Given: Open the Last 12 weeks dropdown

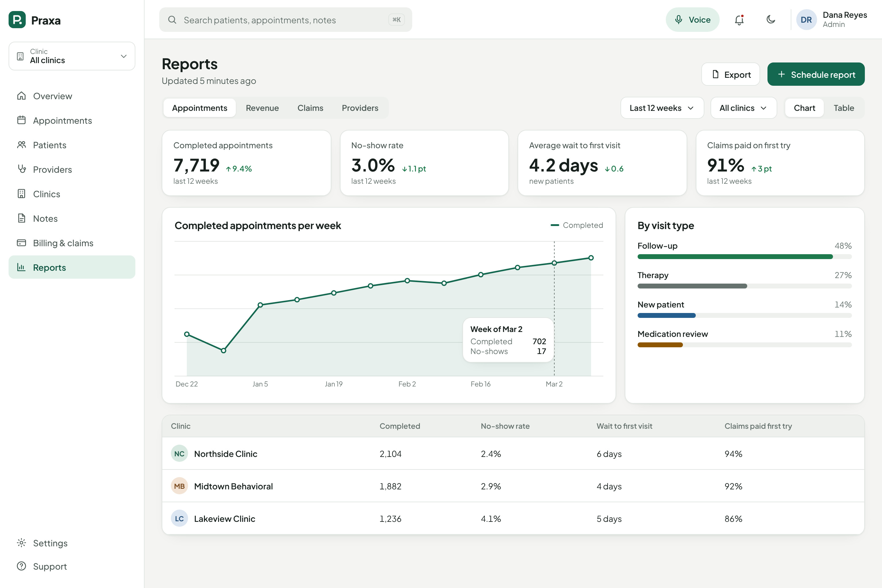Looking at the screenshot, I should [662, 108].
